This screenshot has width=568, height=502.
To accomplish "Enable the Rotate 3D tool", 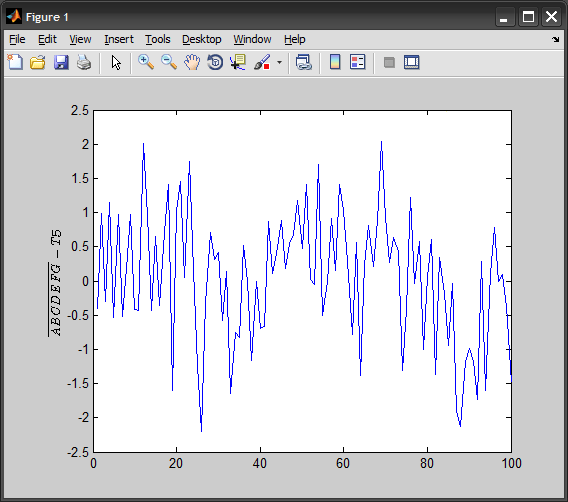I will [x=215, y=62].
